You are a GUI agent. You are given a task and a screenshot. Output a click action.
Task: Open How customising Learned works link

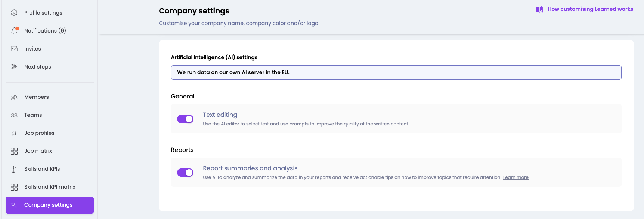pyautogui.click(x=590, y=9)
